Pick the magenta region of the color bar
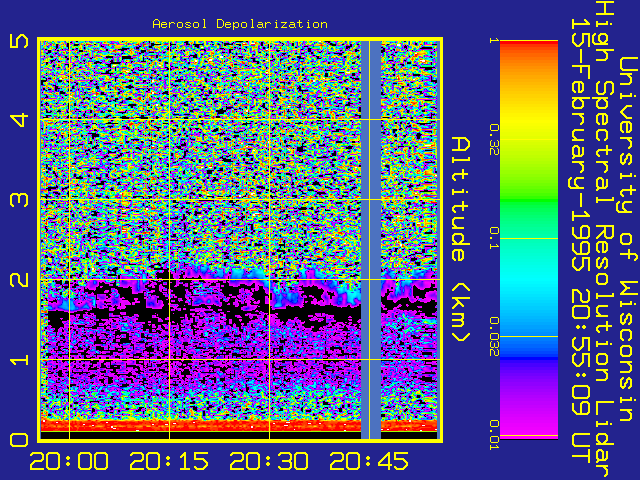Viewport: 640px width, 480px height. (529, 422)
